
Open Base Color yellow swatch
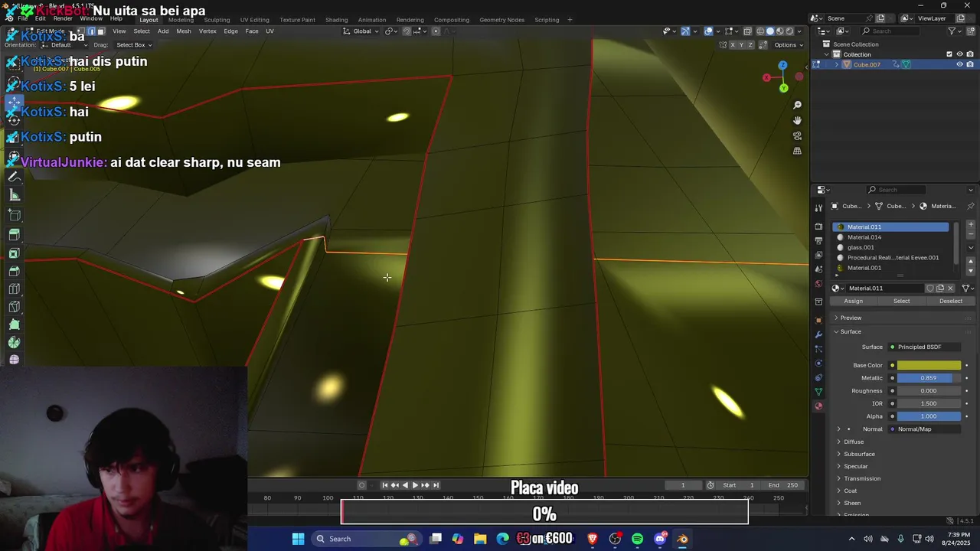click(929, 365)
